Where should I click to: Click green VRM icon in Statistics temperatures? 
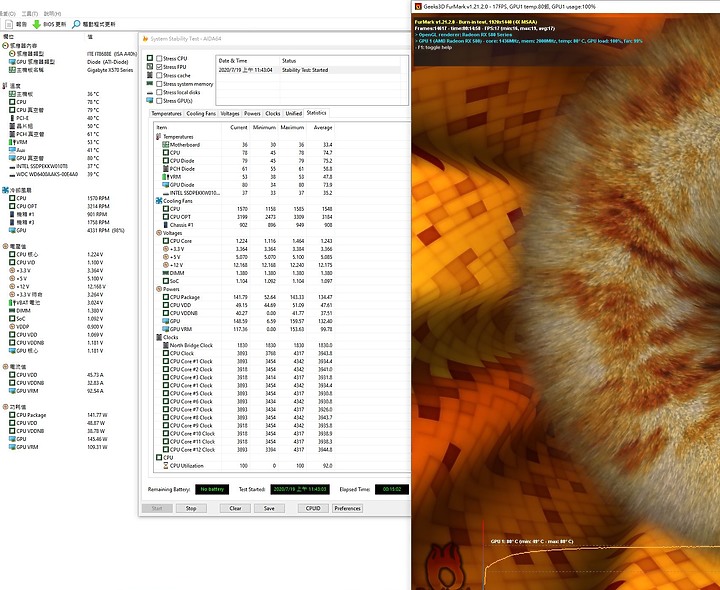(165, 176)
